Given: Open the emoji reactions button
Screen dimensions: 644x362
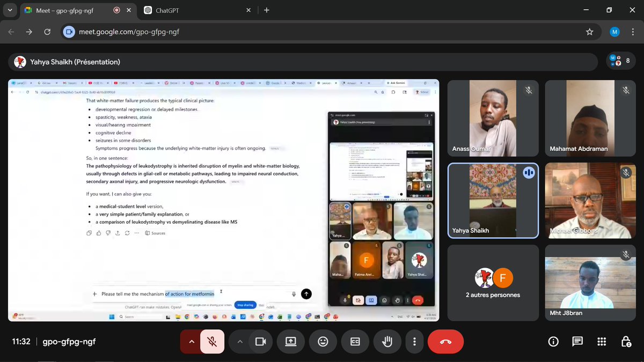Looking at the screenshot, I should (323, 342).
